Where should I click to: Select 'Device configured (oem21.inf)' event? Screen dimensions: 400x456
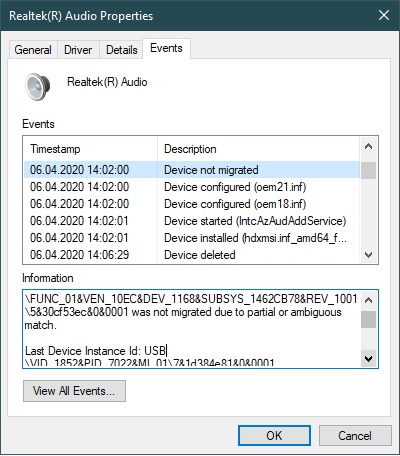tap(192, 187)
